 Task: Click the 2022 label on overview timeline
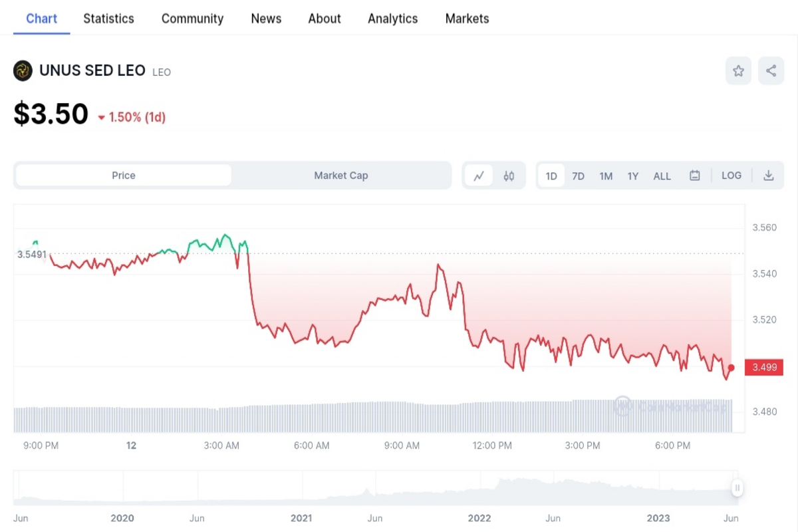pyautogui.click(x=479, y=518)
